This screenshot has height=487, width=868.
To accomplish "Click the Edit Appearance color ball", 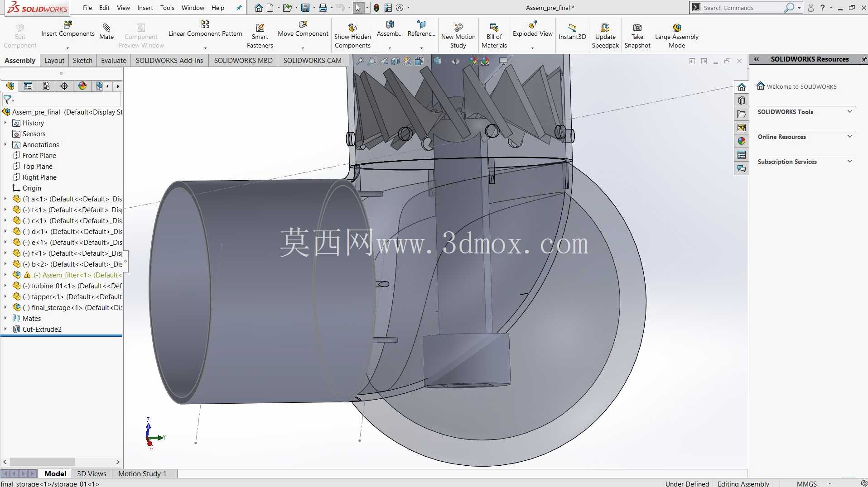I will point(473,61).
